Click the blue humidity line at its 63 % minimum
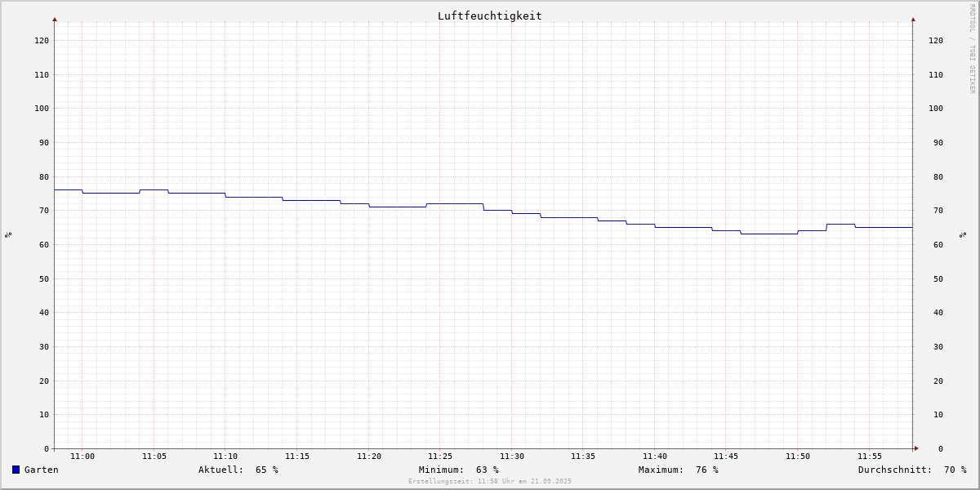The image size is (980, 490). (769, 234)
